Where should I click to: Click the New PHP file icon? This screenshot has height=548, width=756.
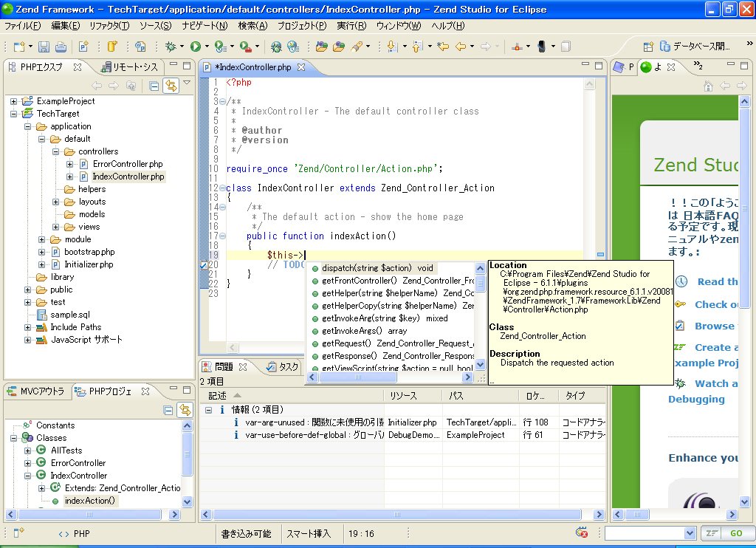[83, 47]
